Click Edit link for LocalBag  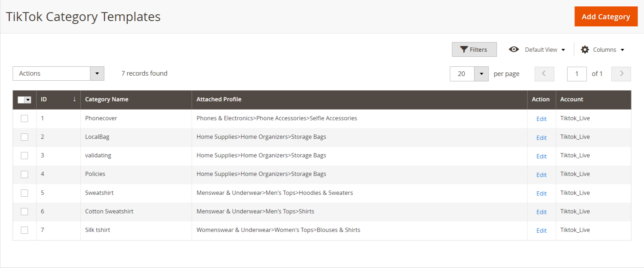point(541,138)
